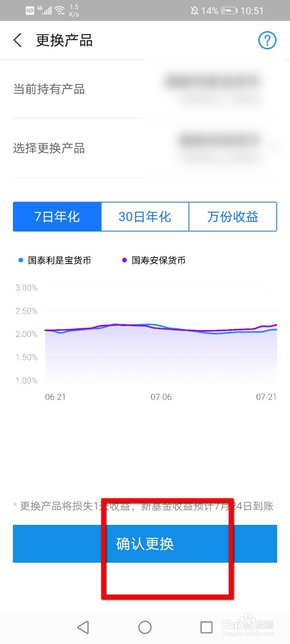Image resolution: width=290 pixels, height=644 pixels.
Task: Tap the 07-06 date marker on chart
Action: point(161,397)
